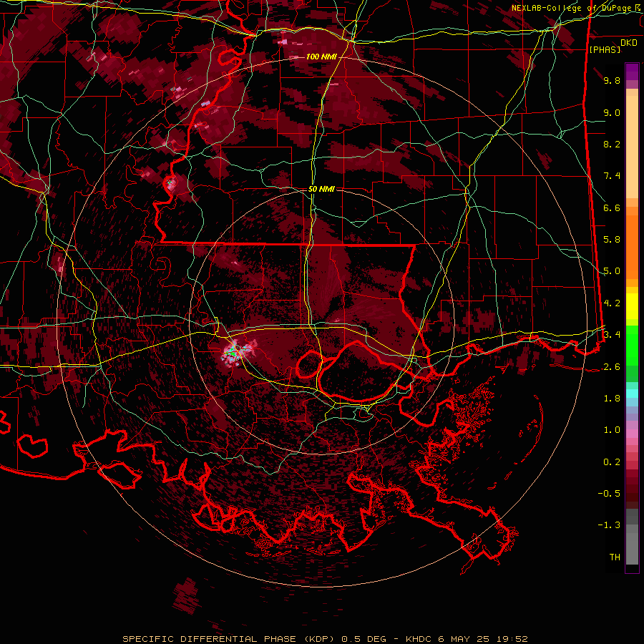Click the 9.0 value on the color scale
Viewport: 644px width, 644px height.
tap(612, 112)
